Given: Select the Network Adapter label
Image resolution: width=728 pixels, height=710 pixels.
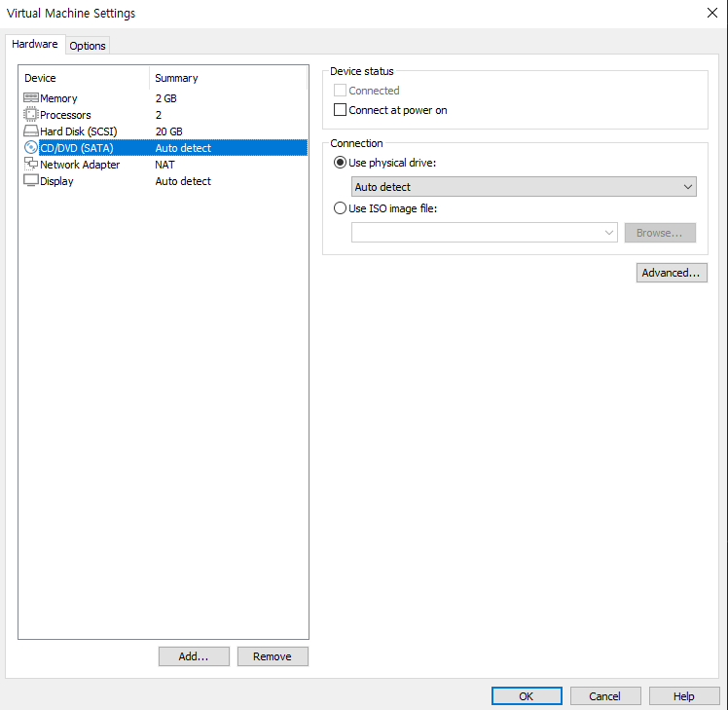Looking at the screenshot, I should click(80, 165).
